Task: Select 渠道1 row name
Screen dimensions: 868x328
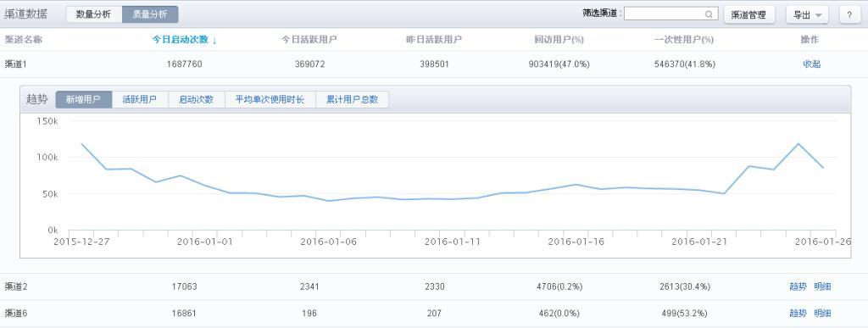Action: click(x=16, y=64)
